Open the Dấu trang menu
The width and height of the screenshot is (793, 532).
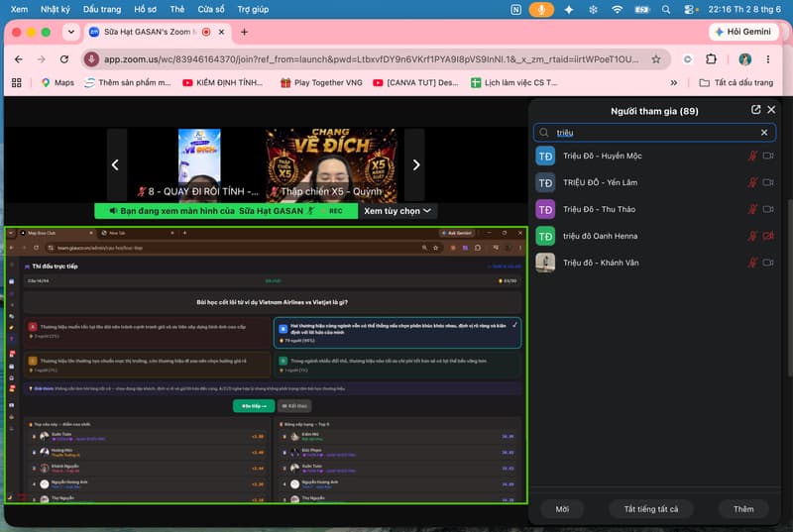102,9
